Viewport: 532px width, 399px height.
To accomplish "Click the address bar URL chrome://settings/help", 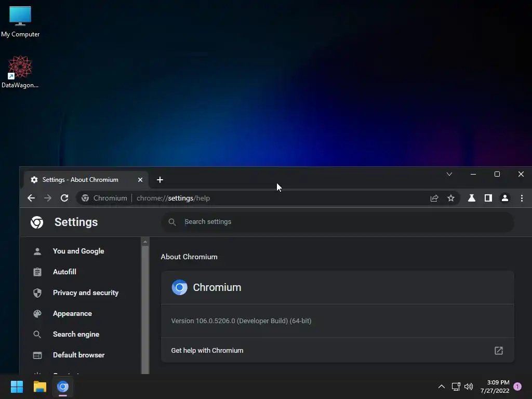I will point(174,198).
